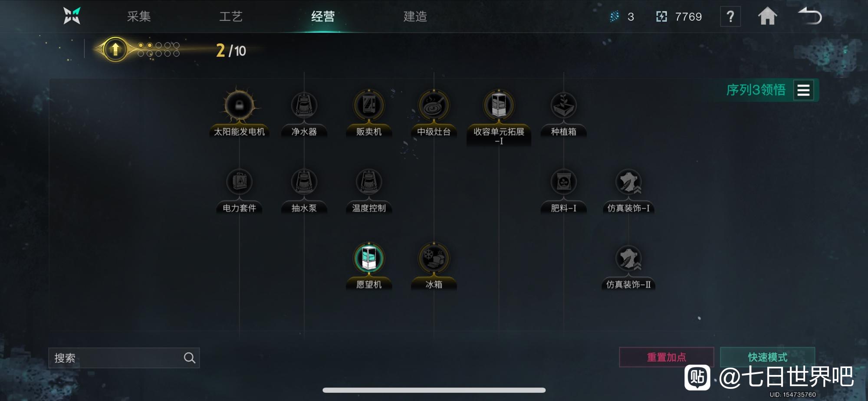Expand the 序列3领悟 list menu
This screenshot has height=401, width=868.
[x=803, y=90]
